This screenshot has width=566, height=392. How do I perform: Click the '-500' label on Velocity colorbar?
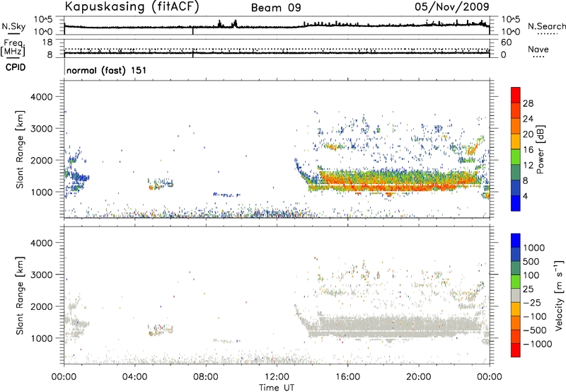(x=535, y=330)
